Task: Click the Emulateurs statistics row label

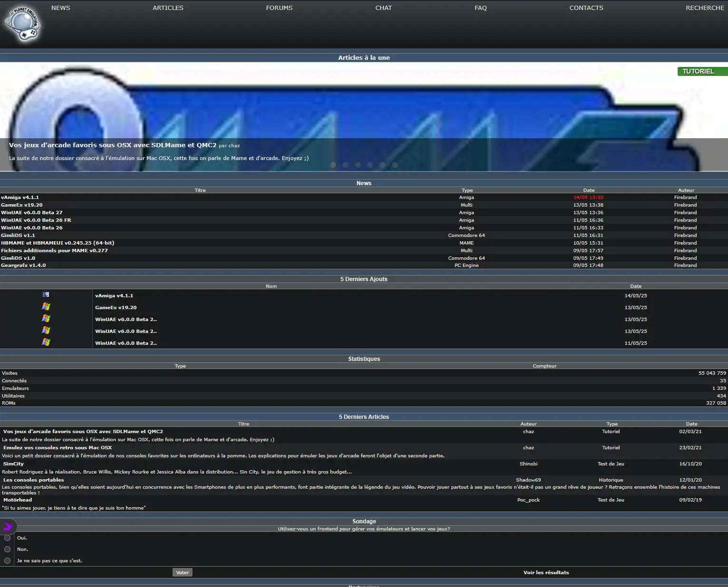Action: 15,388
